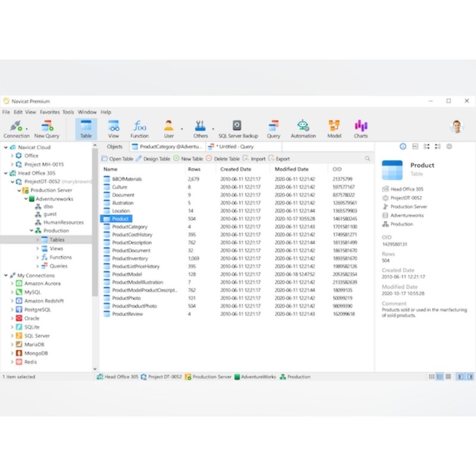Toggle the right information pane icon
The height and width of the screenshot is (476, 476).
pyautogui.click(x=470, y=377)
